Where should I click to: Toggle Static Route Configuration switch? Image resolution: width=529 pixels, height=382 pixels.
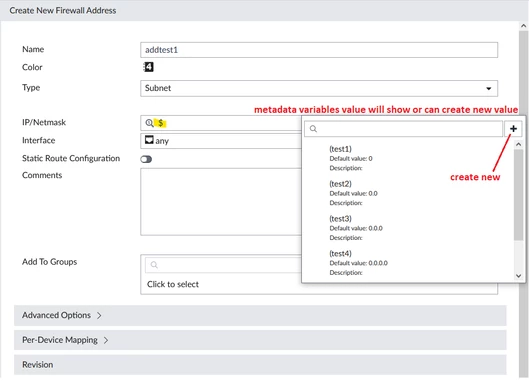click(x=146, y=159)
